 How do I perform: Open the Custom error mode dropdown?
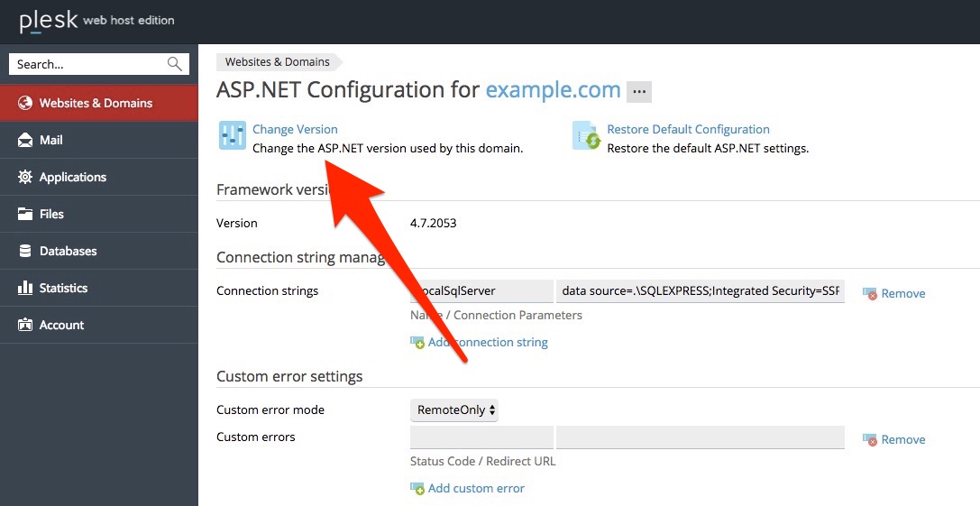click(454, 410)
